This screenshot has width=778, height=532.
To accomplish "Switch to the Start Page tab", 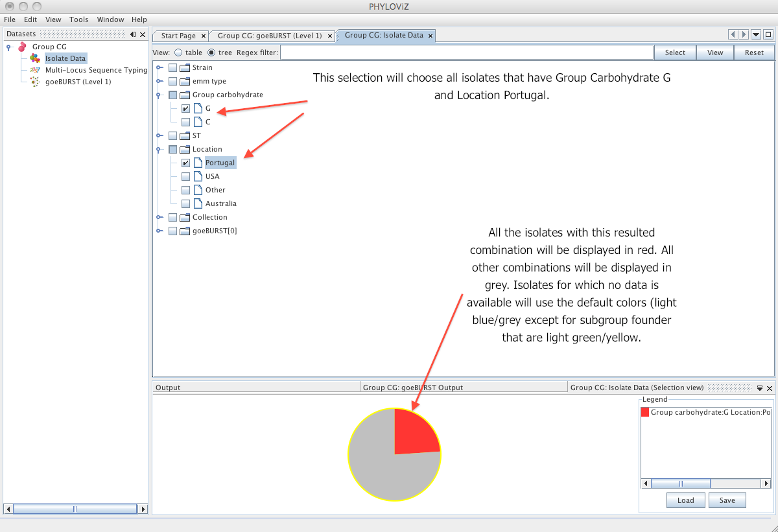I will [178, 36].
